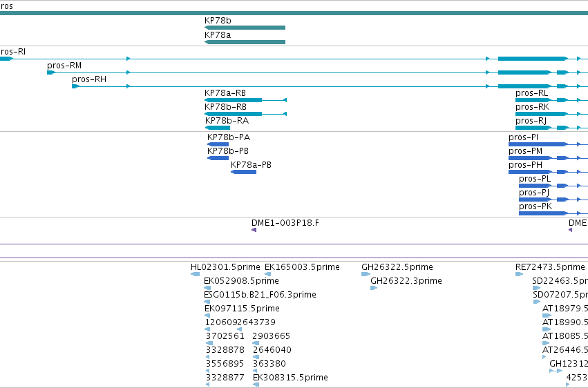
Task: Select the pros-RK transcript
Action: (x=551, y=114)
